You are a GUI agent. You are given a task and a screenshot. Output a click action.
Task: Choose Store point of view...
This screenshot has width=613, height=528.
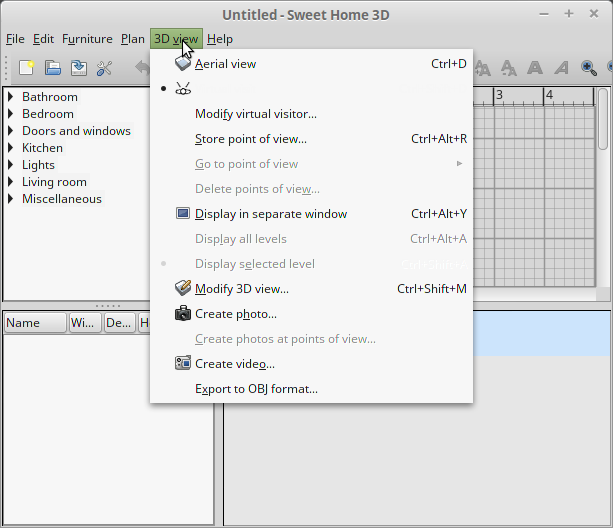tap(311, 139)
